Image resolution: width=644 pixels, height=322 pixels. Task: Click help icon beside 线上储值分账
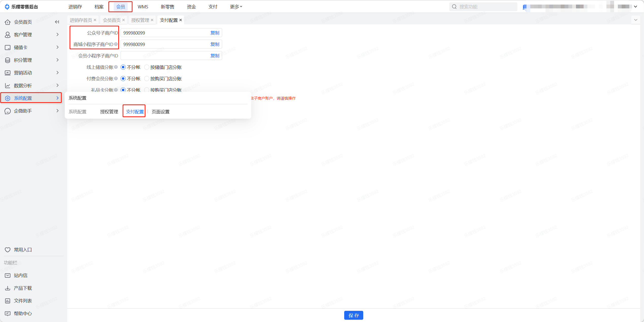[x=116, y=67]
